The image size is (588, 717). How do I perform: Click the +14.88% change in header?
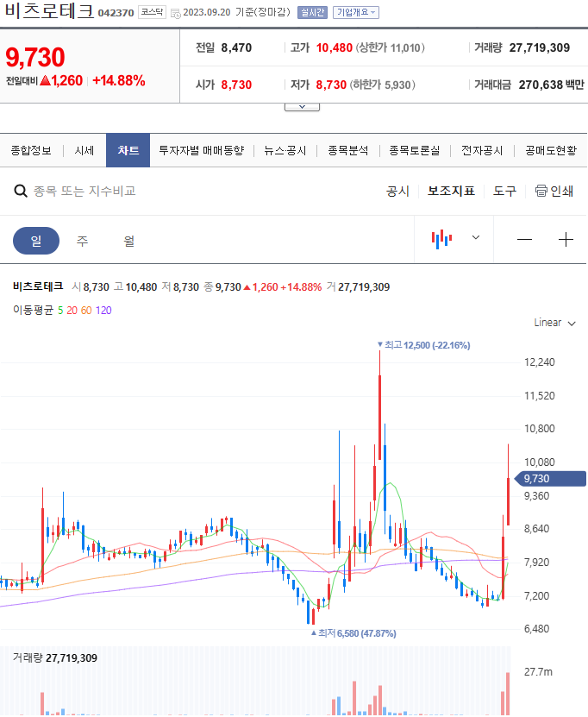[119, 81]
